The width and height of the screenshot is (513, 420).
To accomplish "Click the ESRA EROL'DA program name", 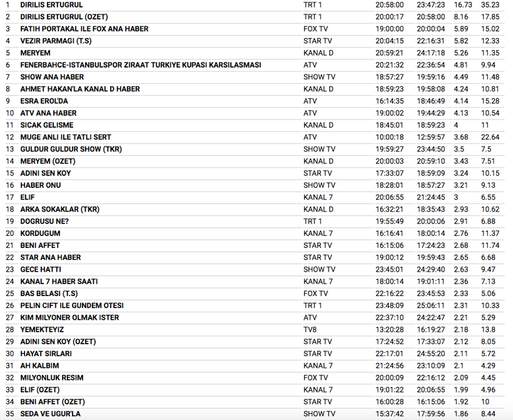I will 44,101.
